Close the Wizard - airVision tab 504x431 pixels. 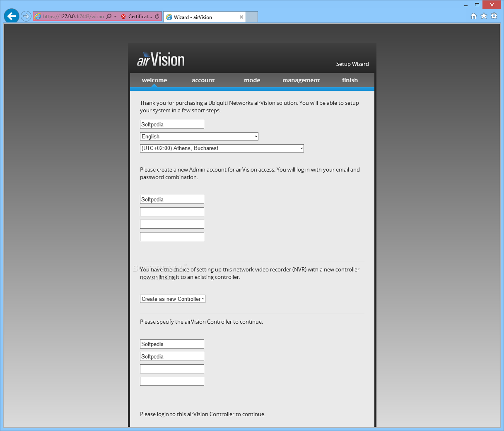click(x=241, y=17)
